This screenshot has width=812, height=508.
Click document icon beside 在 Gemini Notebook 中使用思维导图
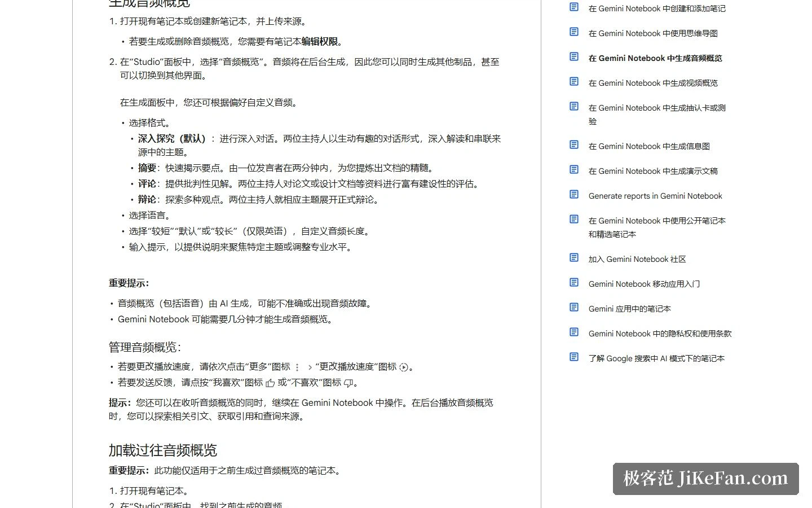pyautogui.click(x=574, y=32)
